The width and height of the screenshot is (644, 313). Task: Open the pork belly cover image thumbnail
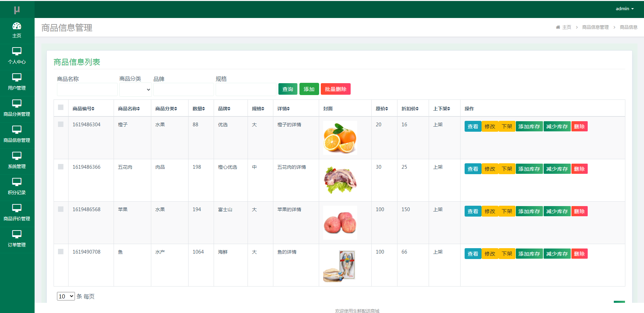pyautogui.click(x=340, y=180)
